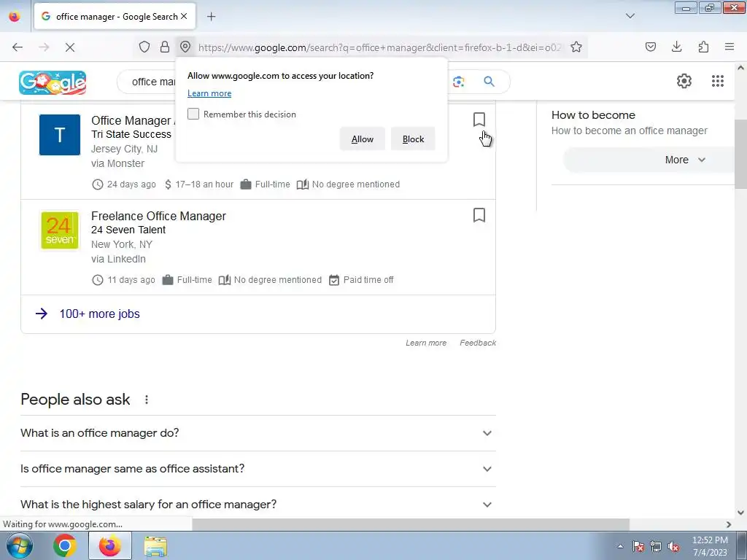747x560 pixels.
Task: Expand highest salary for an office manager question
Action: 258,505
